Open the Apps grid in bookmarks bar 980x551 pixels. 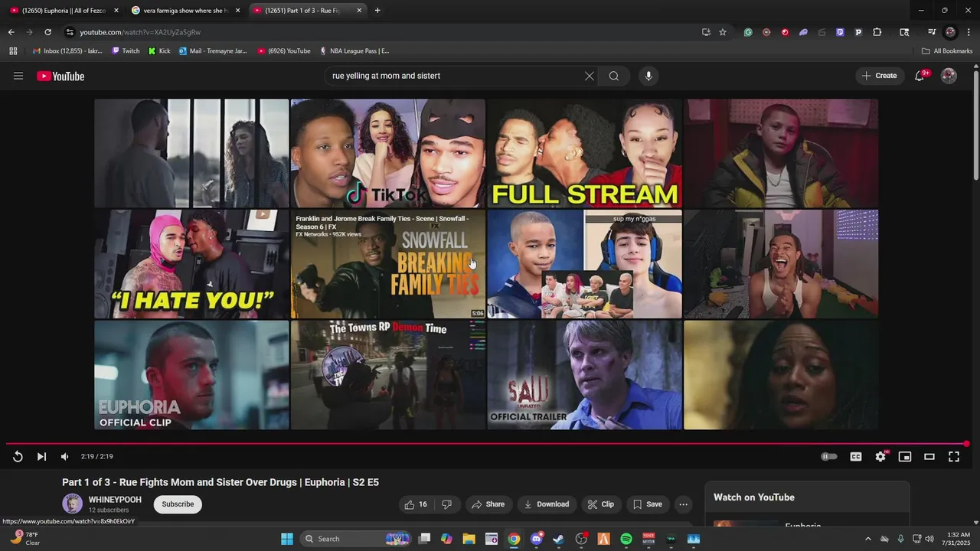tap(13, 51)
